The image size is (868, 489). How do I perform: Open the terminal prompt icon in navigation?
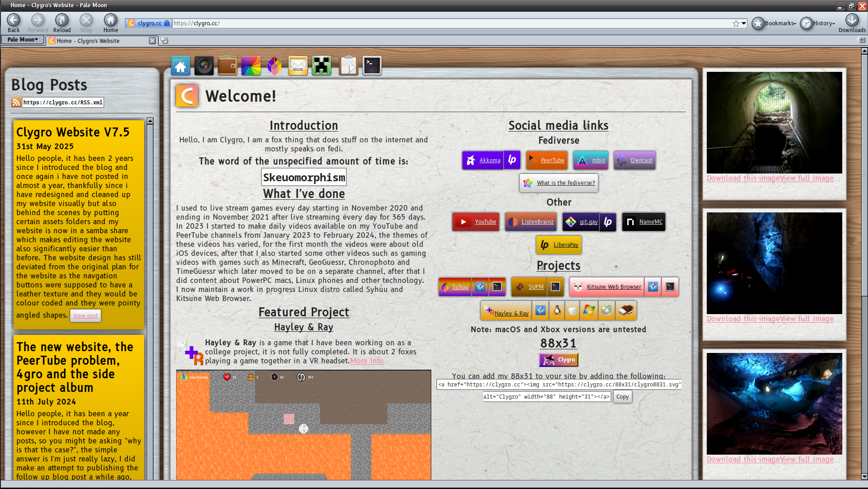coord(372,66)
